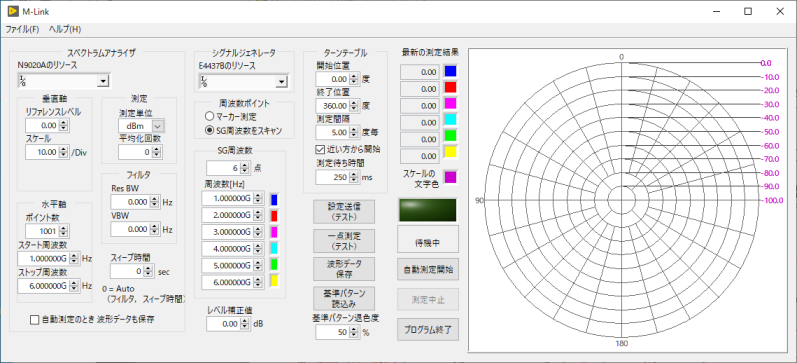
Task: Toggle the 近い方から開始 checkbox
Action: (x=320, y=149)
